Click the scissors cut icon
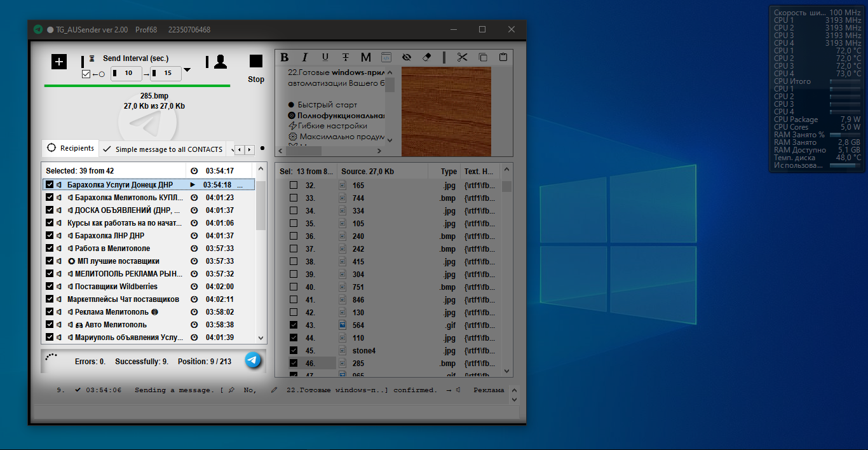 [x=462, y=57]
